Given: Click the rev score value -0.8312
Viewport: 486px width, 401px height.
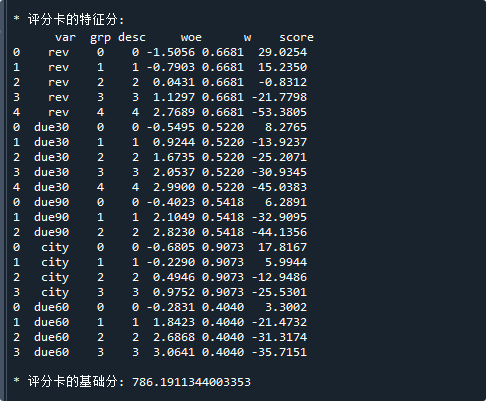Looking at the screenshot, I should point(282,82).
